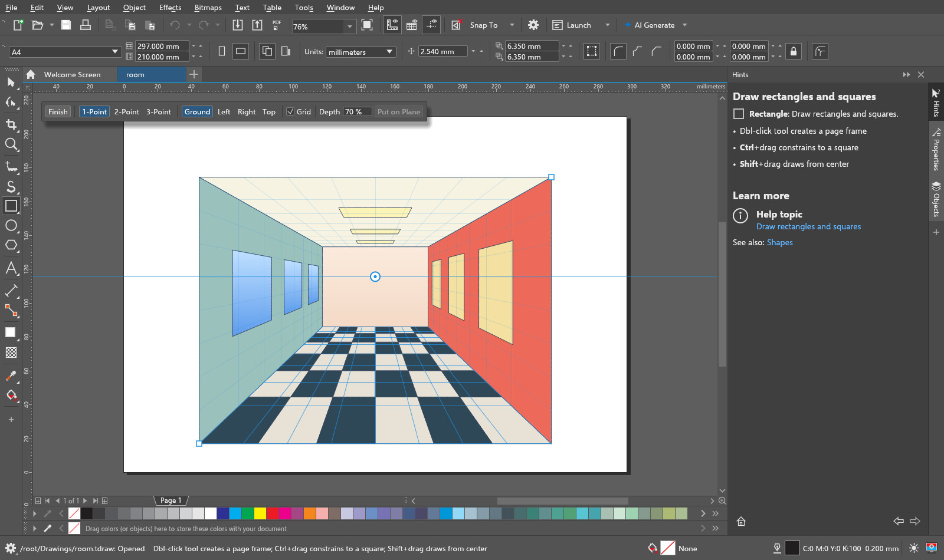Pick the yellow color swatch in palette
Screen dimensions: 944x560
coord(260,513)
